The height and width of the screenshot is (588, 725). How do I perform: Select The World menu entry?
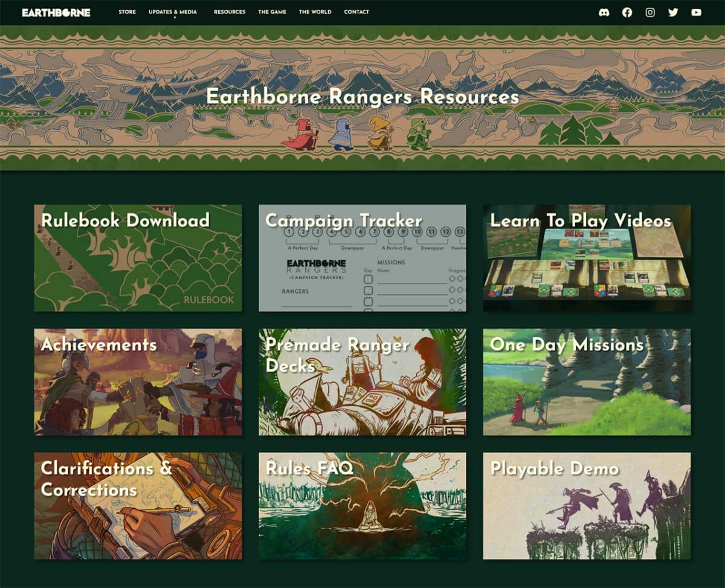tap(315, 11)
